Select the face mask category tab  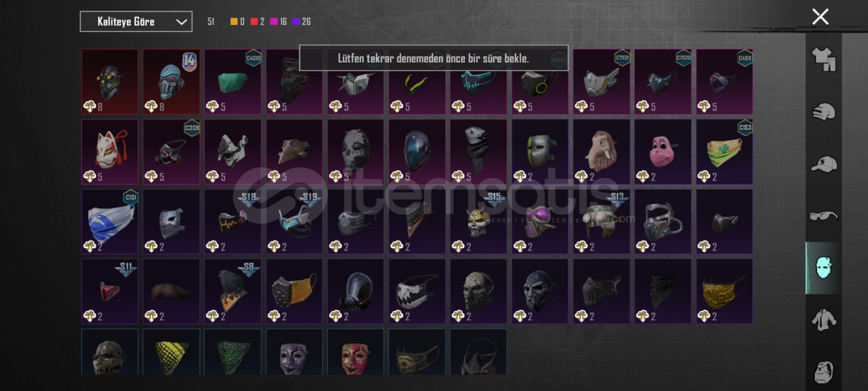click(x=824, y=268)
